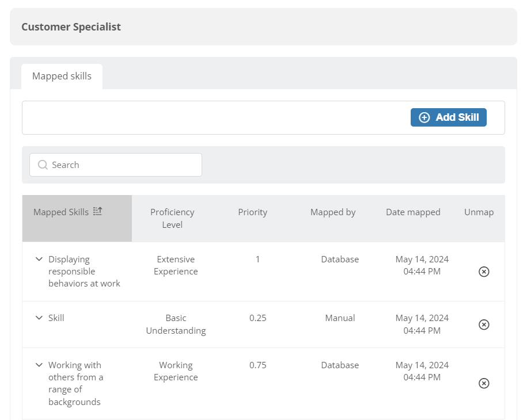Click the Priority column header

(x=252, y=212)
